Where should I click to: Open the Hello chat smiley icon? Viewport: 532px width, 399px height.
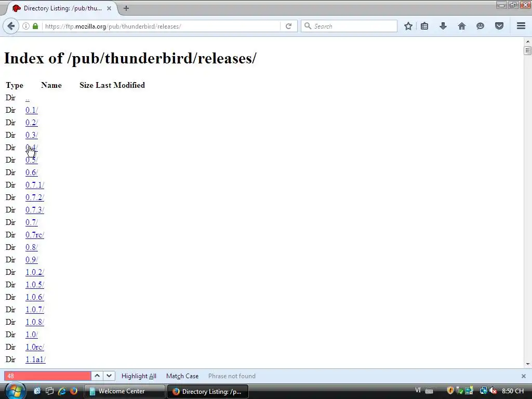tap(480, 26)
